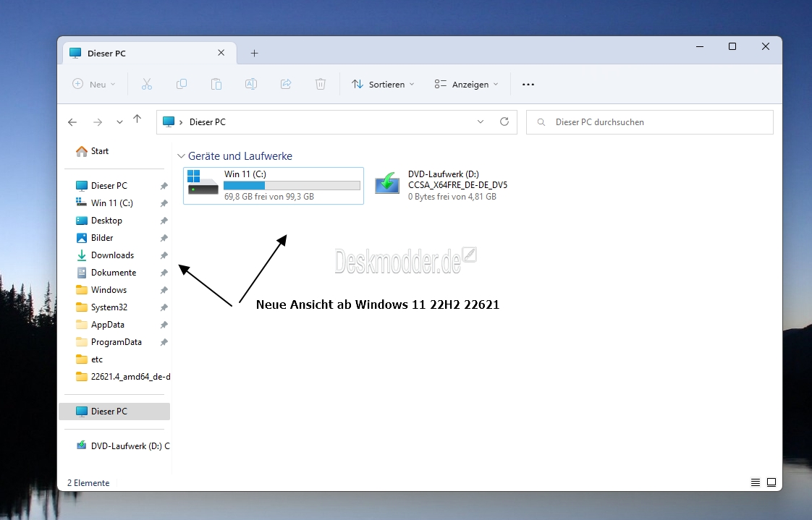Image resolution: width=812 pixels, height=520 pixels.
Task: Click the Delete trash can icon
Action: point(321,85)
